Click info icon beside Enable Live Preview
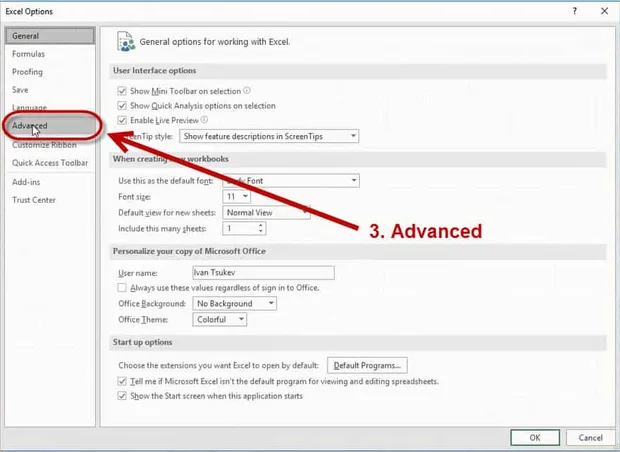This screenshot has height=452, width=620. [204, 119]
